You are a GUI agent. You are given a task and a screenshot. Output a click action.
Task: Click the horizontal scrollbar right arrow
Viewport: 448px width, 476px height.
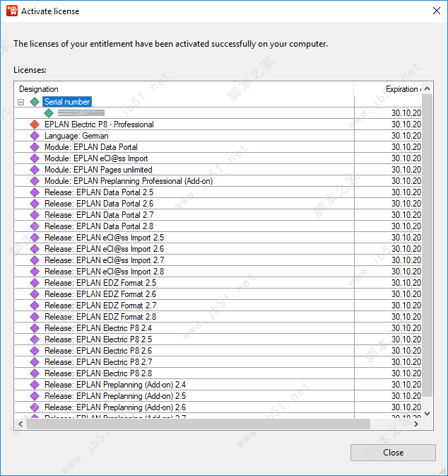click(x=416, y=424)
